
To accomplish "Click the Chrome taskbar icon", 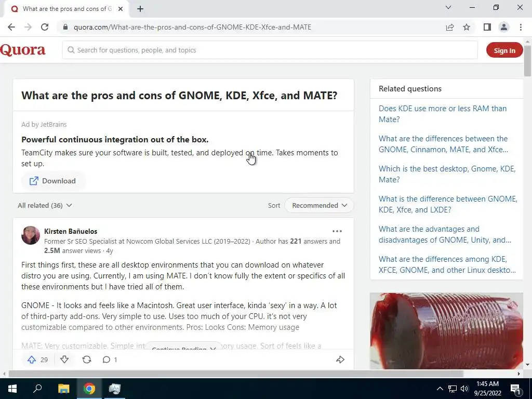I will pos(89,389).
